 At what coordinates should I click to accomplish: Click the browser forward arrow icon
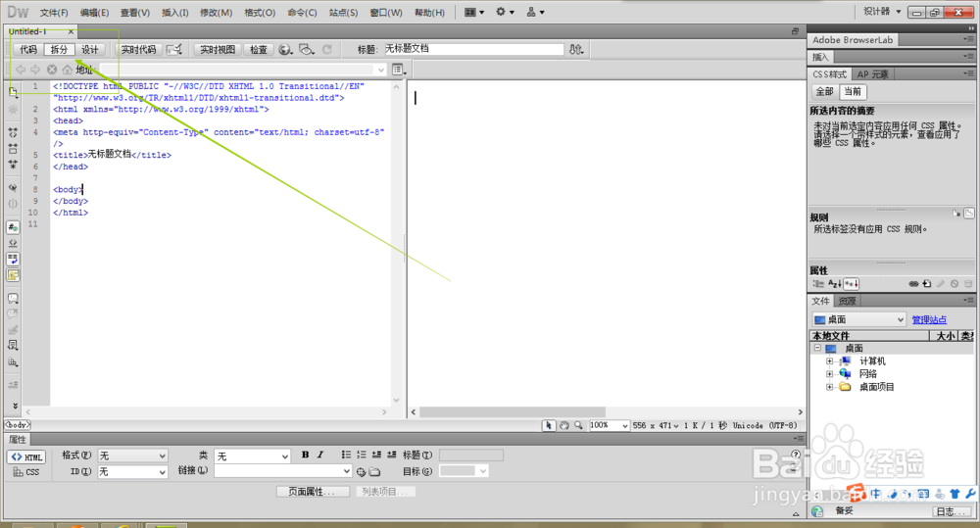[x=35, y=70]
